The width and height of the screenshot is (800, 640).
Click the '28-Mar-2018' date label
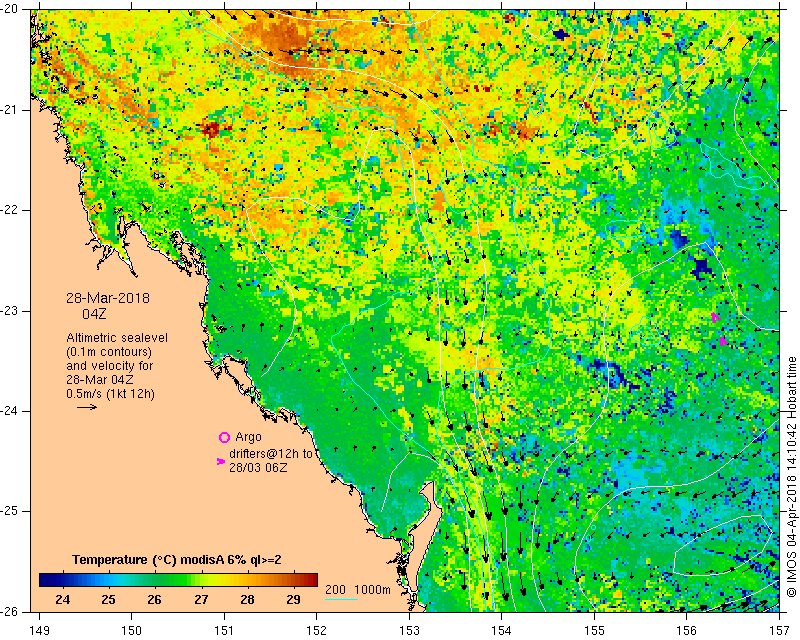108,298
